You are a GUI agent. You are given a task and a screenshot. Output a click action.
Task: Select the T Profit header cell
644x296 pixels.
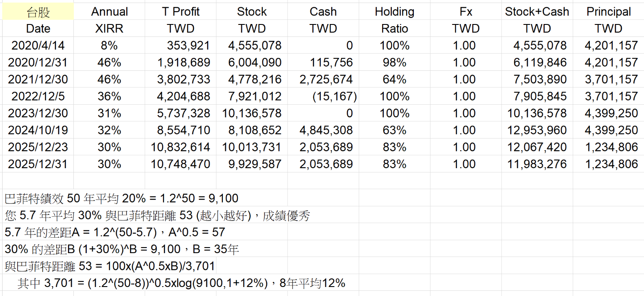181,12
